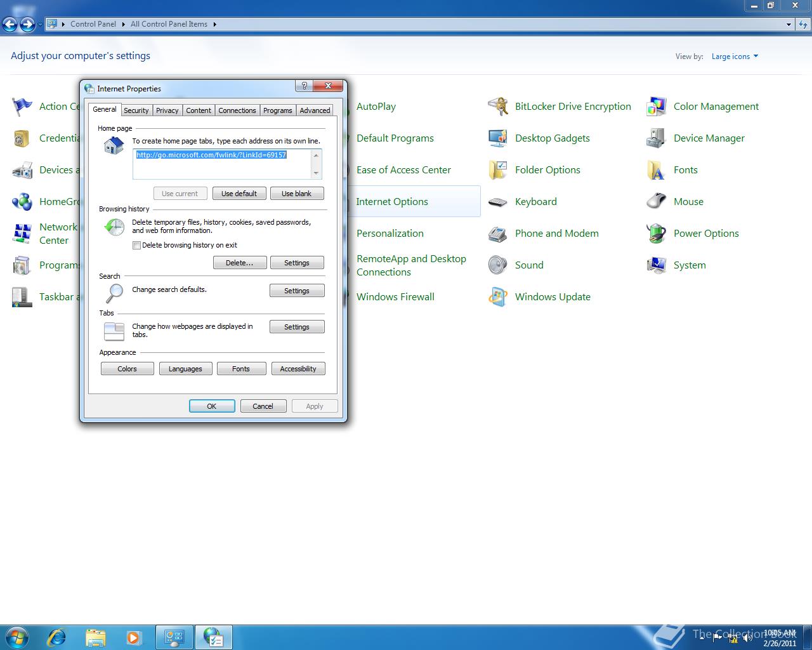
Task: Expand the All Control Panel Items breadcrumb arrow
Action: pyautogui.click(x=214, y=24)
